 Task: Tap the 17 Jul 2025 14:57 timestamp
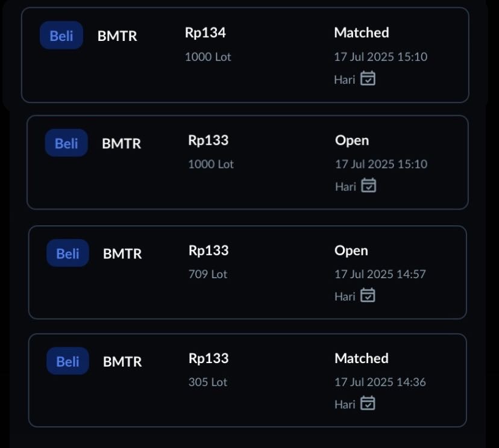380,274
